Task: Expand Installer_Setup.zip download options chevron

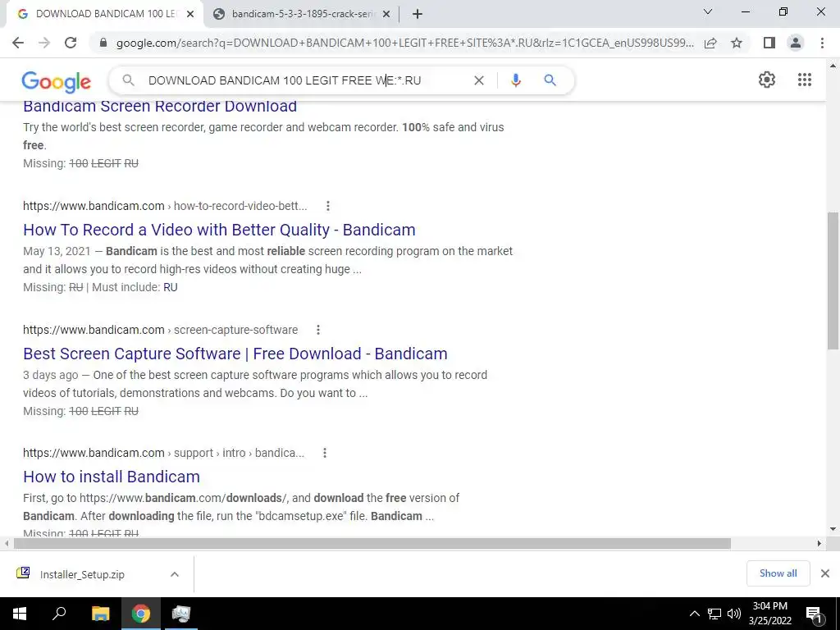Action: click(x=175, y=574)
